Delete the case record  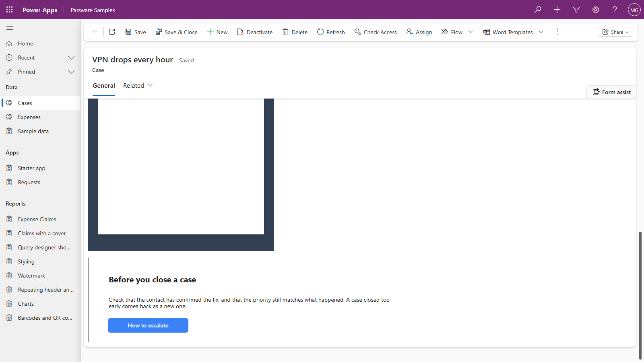point(295,32)
